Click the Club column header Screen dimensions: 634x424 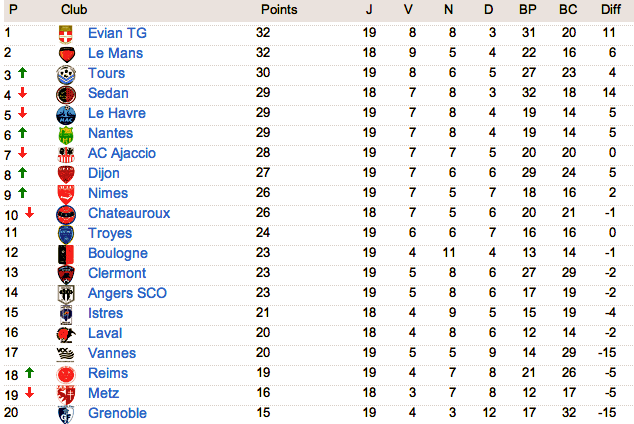pos(74,10)
